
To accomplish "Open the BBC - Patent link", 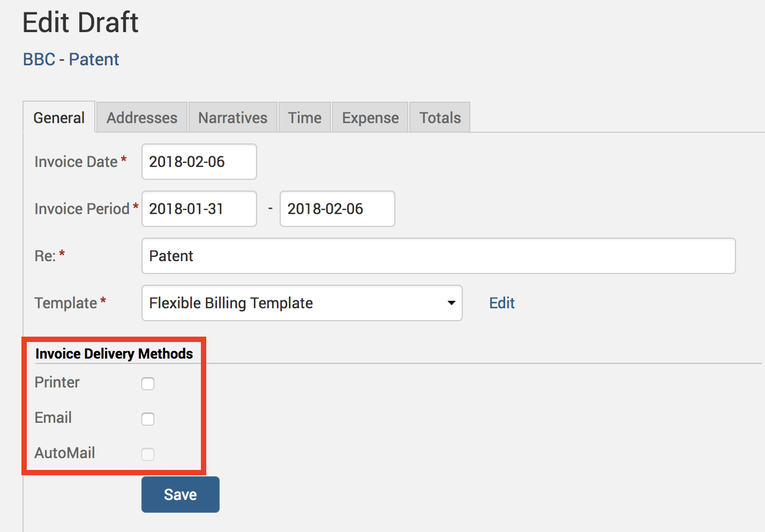I will pyautogui.click(x=71, y=59).
